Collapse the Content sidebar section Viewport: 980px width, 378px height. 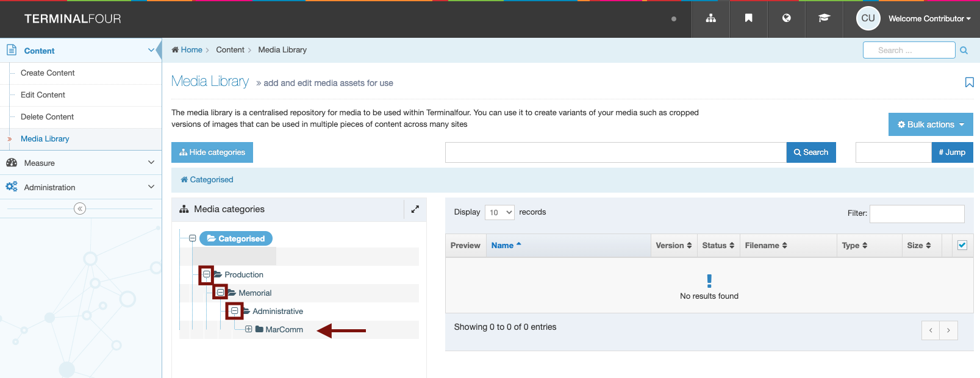[x=151, y=50]
